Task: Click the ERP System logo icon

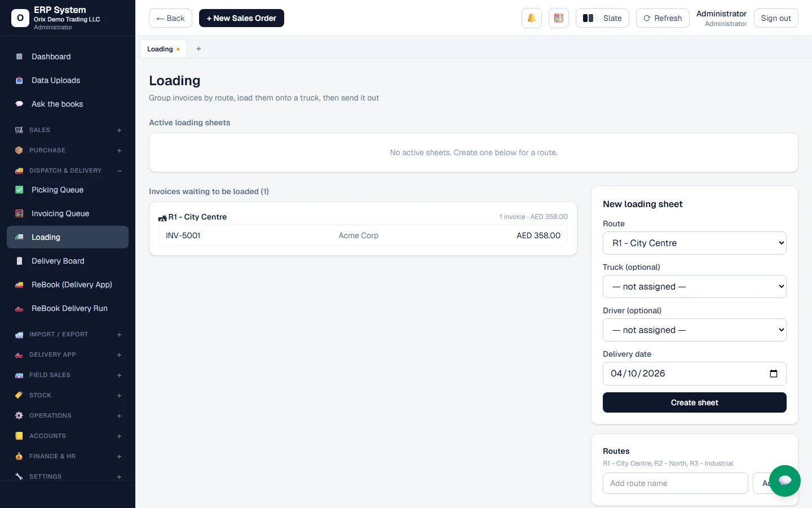Action: (x=20, y=18)
